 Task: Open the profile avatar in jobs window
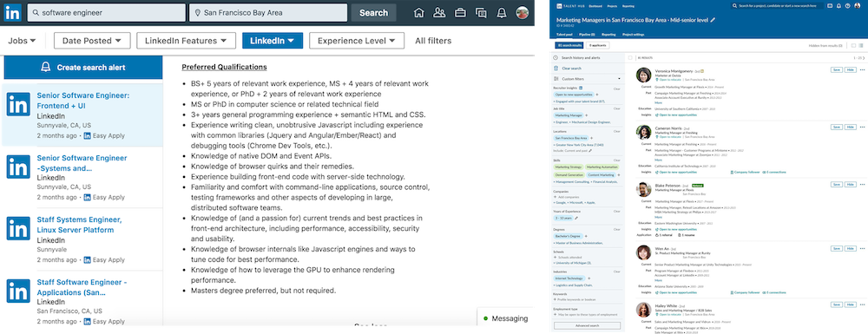point(522,13)
